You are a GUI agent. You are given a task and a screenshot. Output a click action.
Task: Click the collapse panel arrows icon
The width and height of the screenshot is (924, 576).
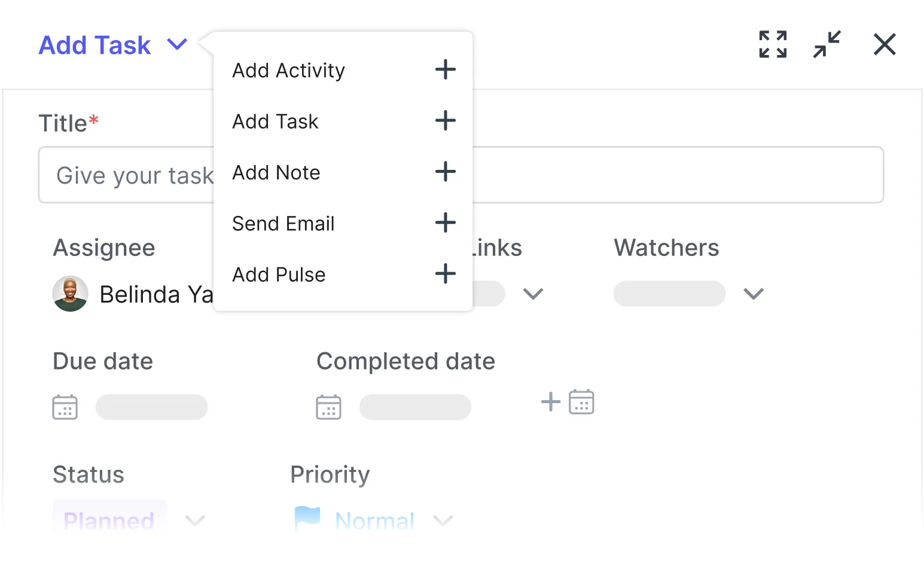827,44
